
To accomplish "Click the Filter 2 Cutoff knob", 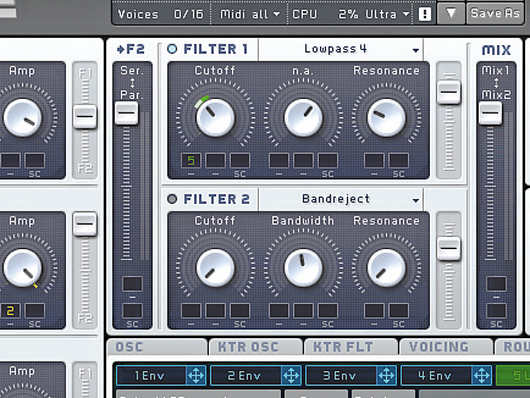I will tap(215, 267).
